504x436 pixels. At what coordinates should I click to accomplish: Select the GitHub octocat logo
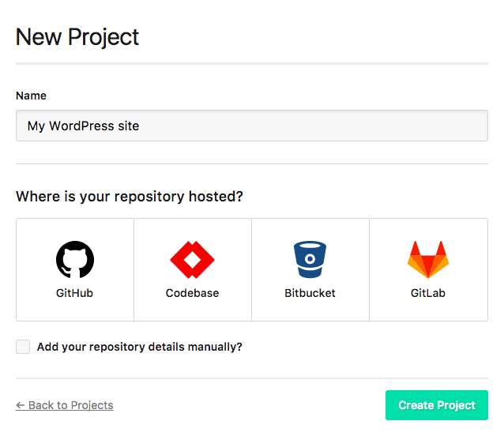[x=75, y=259]
